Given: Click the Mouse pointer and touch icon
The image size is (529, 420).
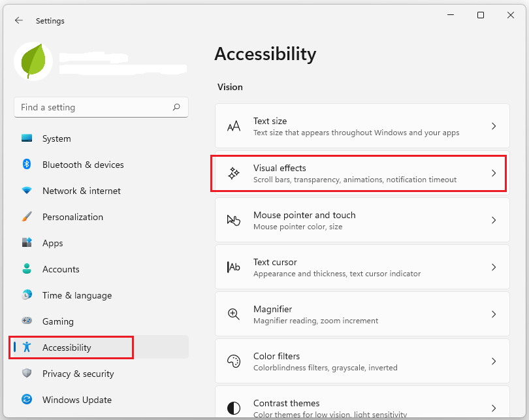Looking at the screenshot, I should click(233, 220).
